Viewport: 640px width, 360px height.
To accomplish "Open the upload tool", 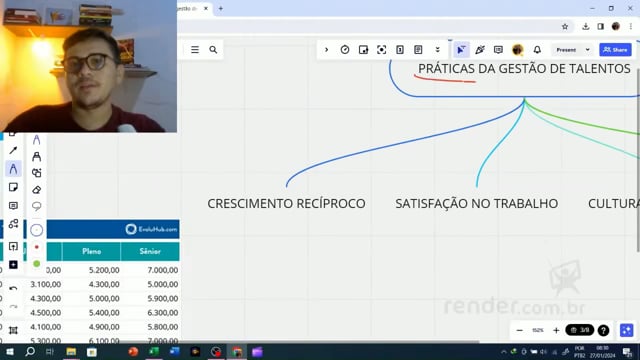I will (x=13, y=247).
